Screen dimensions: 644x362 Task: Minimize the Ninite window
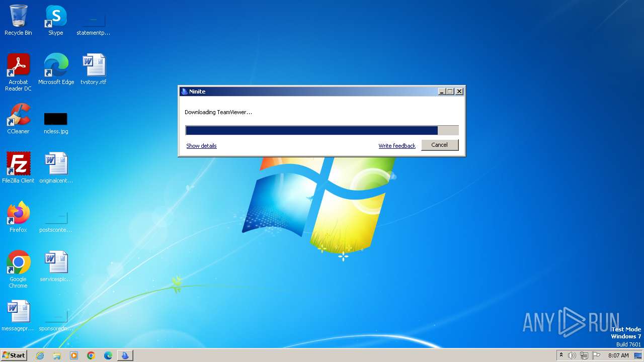click(x=442, y=92)
